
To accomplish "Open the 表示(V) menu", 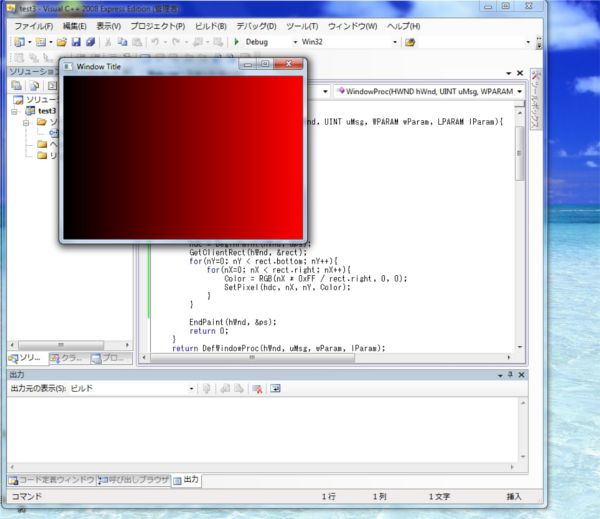I will (x=109, y=26).
